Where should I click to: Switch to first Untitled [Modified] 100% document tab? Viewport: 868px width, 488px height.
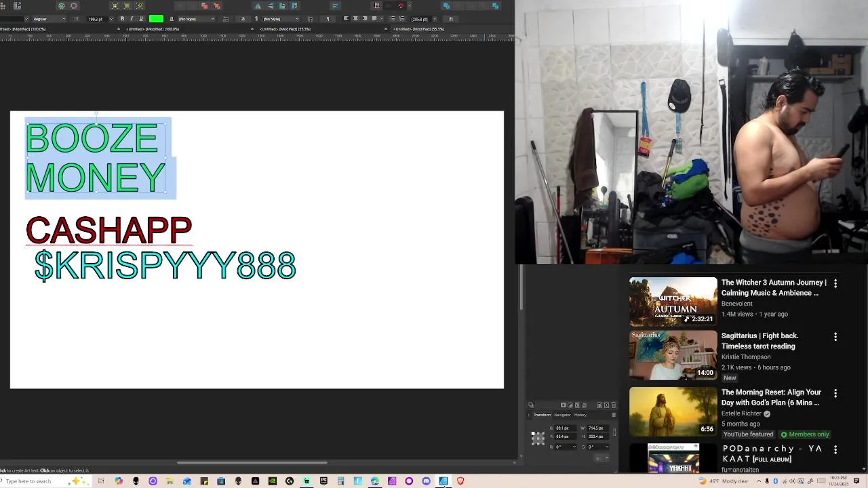coord(22,29)
